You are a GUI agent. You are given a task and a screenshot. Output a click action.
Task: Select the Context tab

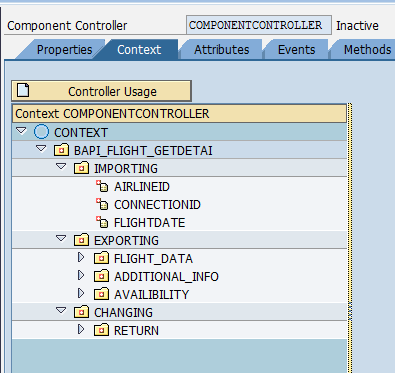139,50
